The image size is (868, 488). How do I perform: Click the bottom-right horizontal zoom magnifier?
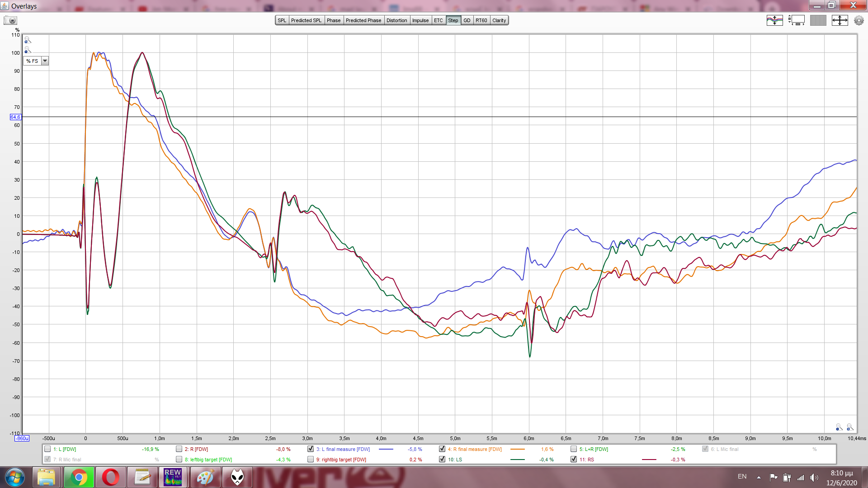850,427
